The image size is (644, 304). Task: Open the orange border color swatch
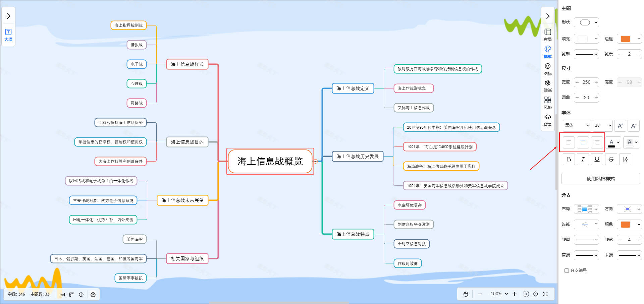tap(629, 39)
